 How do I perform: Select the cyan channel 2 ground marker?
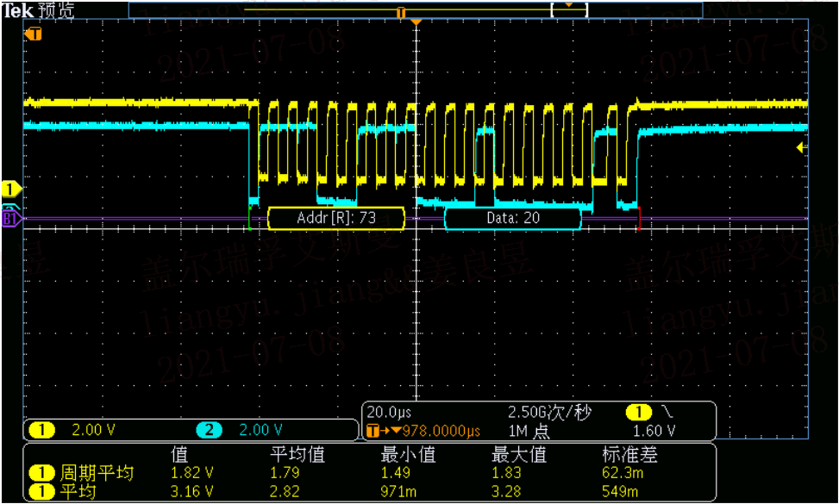[x=10, y=208]
